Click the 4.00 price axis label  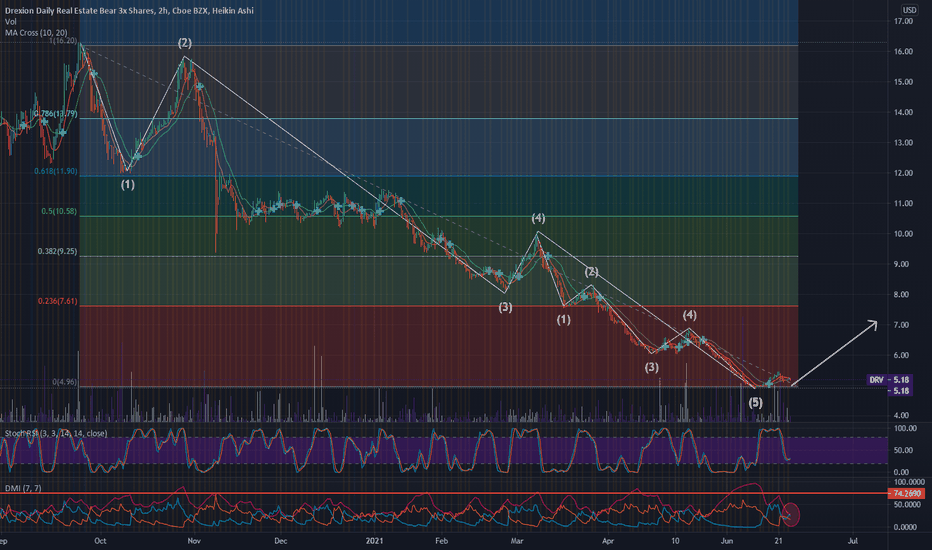click(x=901, y=416)
